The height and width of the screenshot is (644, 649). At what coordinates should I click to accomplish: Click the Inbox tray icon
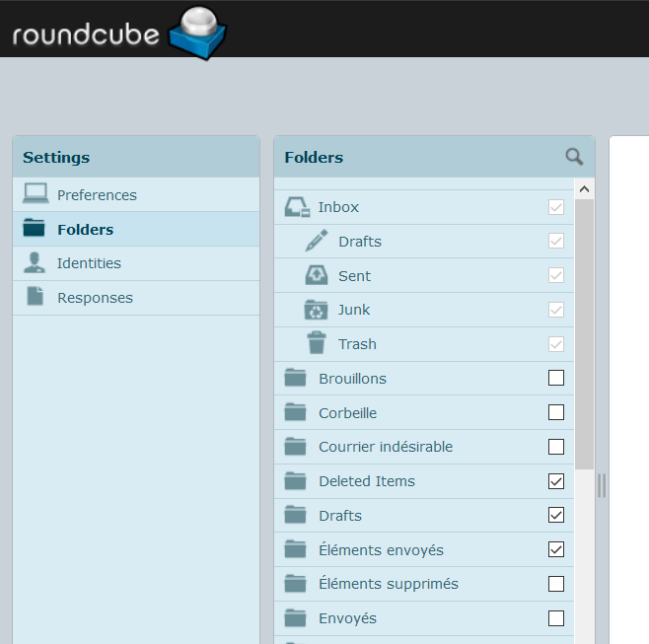tap(298, 207)
